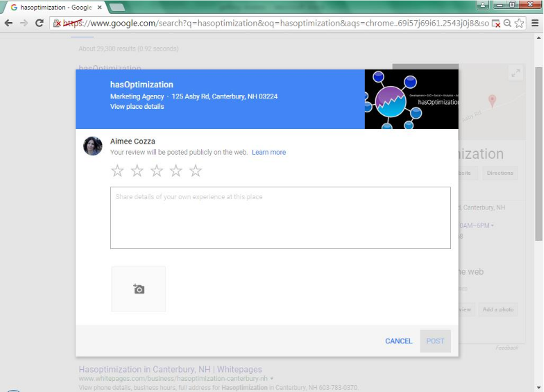The height and width of the screenshot is (392, 544).
Task: Open the Chrome hamburger menu
Action: [x=535, y=24]
